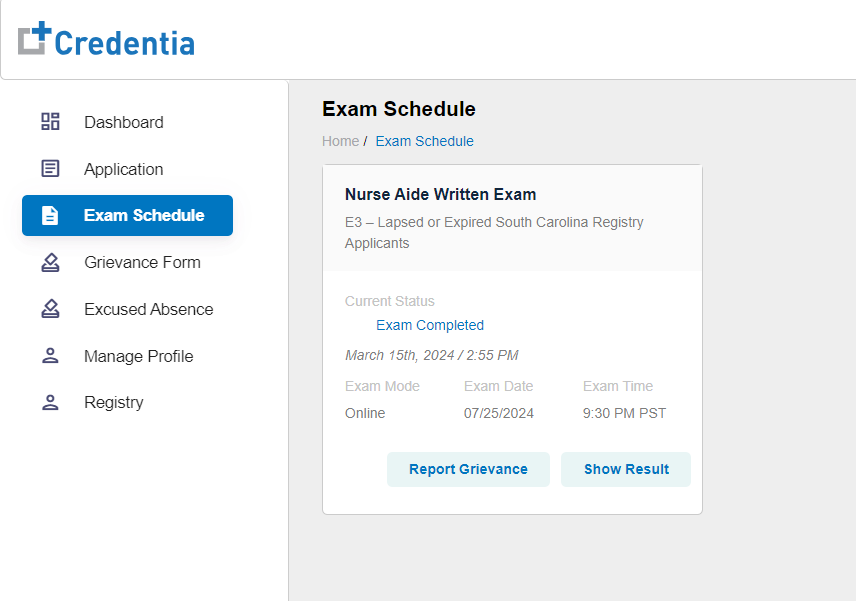Click the Exam Schedule document icon
Screen dimensions: 856x601
(50, 216)
